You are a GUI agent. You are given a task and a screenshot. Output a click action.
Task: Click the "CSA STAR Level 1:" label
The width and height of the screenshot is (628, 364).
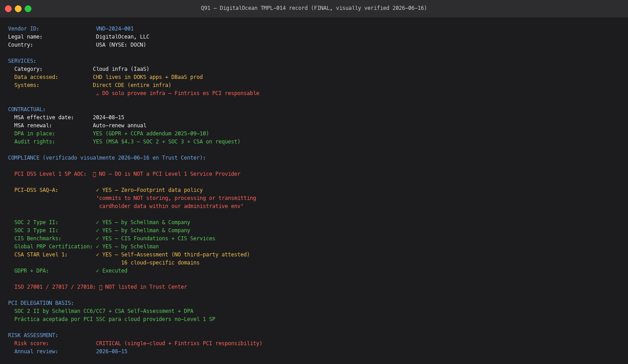point(41,255)
